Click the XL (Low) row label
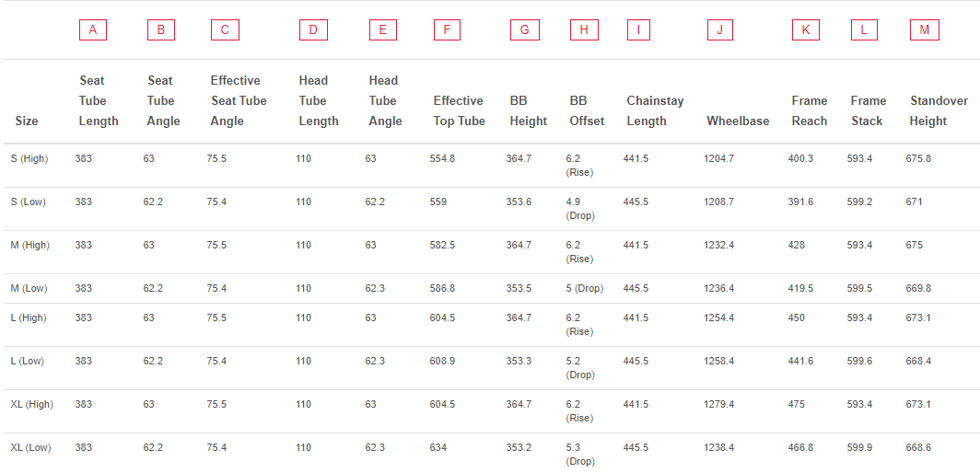980x473 pixels. [x=31, y=447]
